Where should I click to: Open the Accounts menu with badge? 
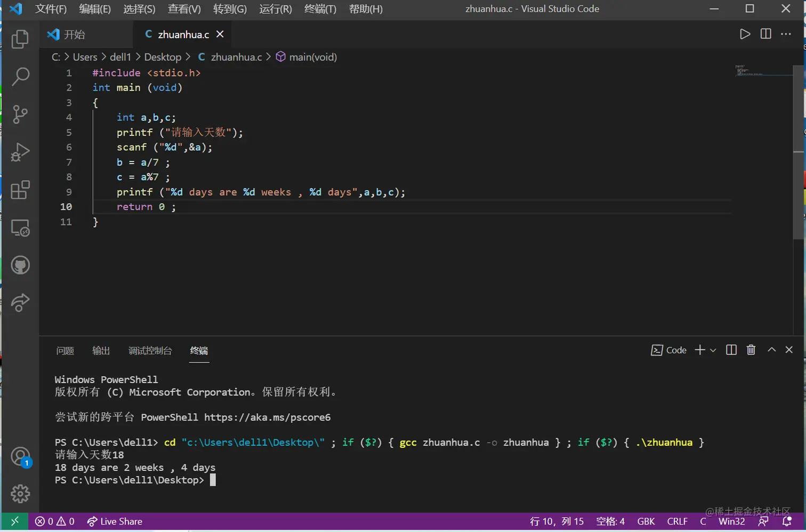tap(20, 457)
